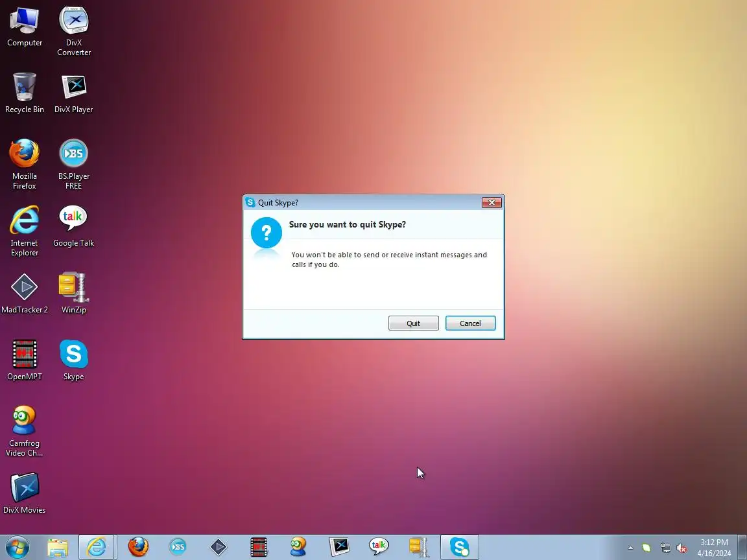Open Firefox from the taskbar
This screenshot has width=747, height=560.
138,547
